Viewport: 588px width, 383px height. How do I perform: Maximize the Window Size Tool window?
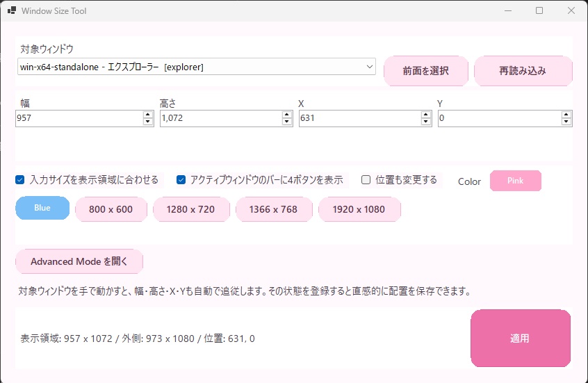(539, 10)
